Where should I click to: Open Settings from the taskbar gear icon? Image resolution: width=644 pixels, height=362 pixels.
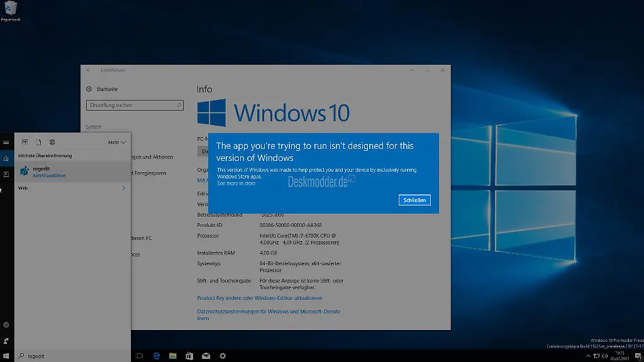pos(223,356)
